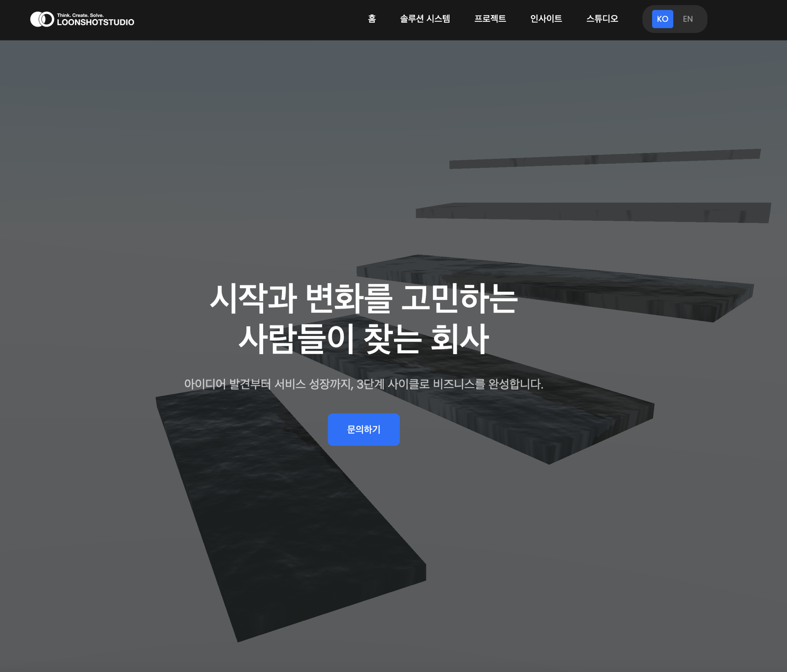Open the 솔루션 시스템 menu item
787x672 pixels.
pyautogui.click(x=425, y=19)
